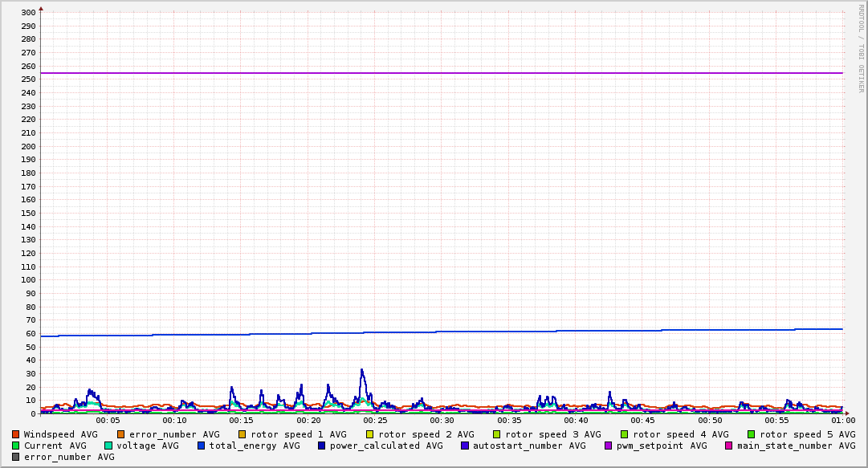
Task: Click the 00:25 time axis label
Action: (375, 420)
